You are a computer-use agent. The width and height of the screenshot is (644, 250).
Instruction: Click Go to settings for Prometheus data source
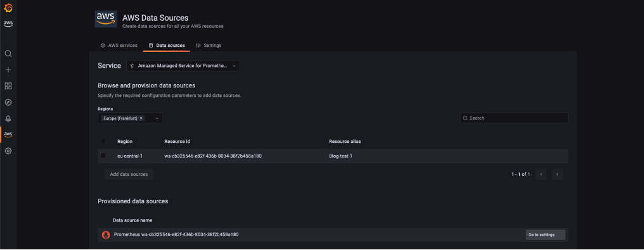(x=545, y=235)
